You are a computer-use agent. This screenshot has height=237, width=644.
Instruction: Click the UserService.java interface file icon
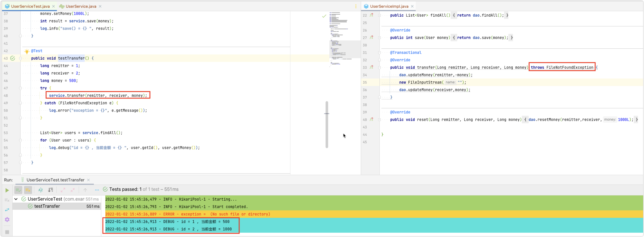[62, 6]
